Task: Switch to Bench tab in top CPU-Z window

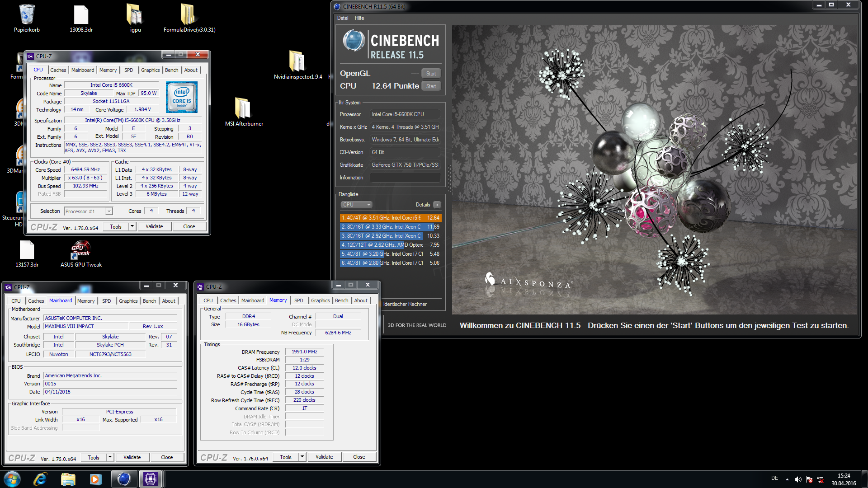Action: click(x=171, y=70)
